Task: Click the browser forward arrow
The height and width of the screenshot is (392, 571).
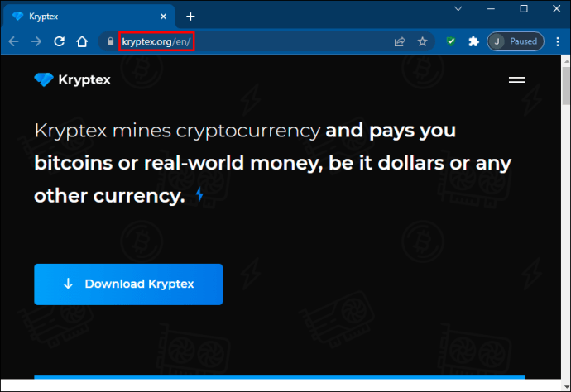Action: (36, 41)
